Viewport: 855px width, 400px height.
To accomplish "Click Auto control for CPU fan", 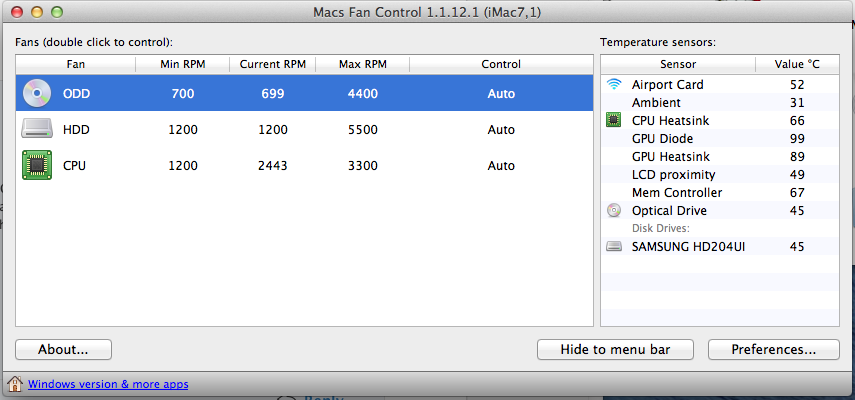I will tap(501, 166).
